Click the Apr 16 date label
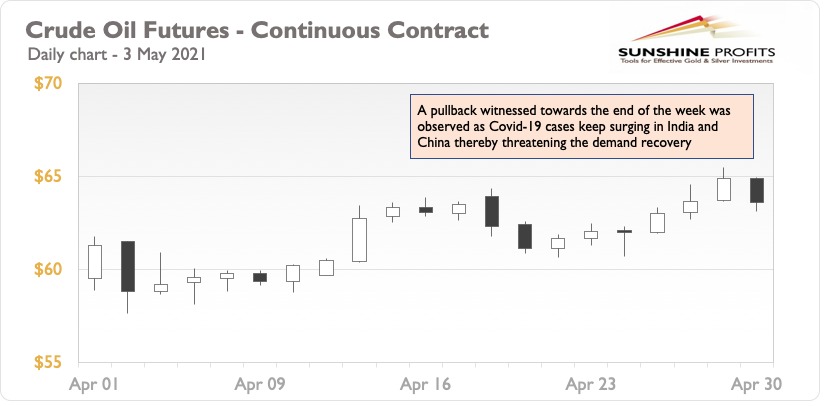The width and height of the screenshot is (824, 406). click(425, 384)
